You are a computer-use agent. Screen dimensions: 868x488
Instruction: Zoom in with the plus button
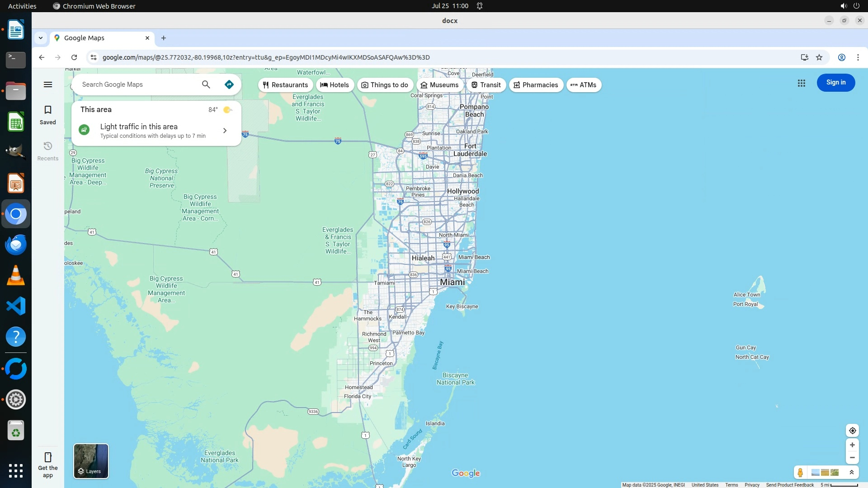click(852, 445)
